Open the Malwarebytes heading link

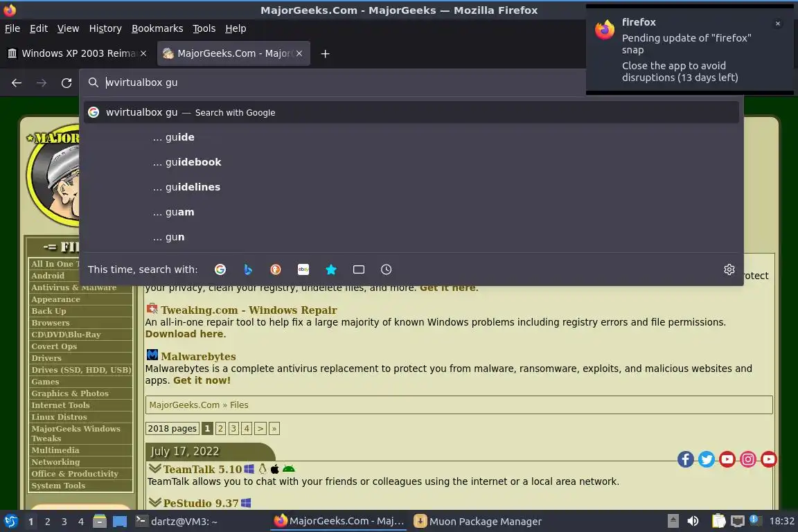tap(199, 356)
